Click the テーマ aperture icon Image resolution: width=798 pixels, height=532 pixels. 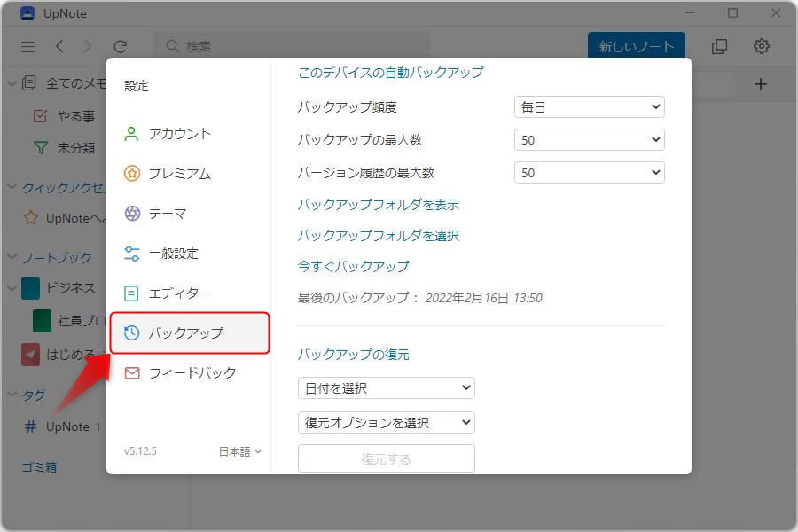(x=132, y=213)
